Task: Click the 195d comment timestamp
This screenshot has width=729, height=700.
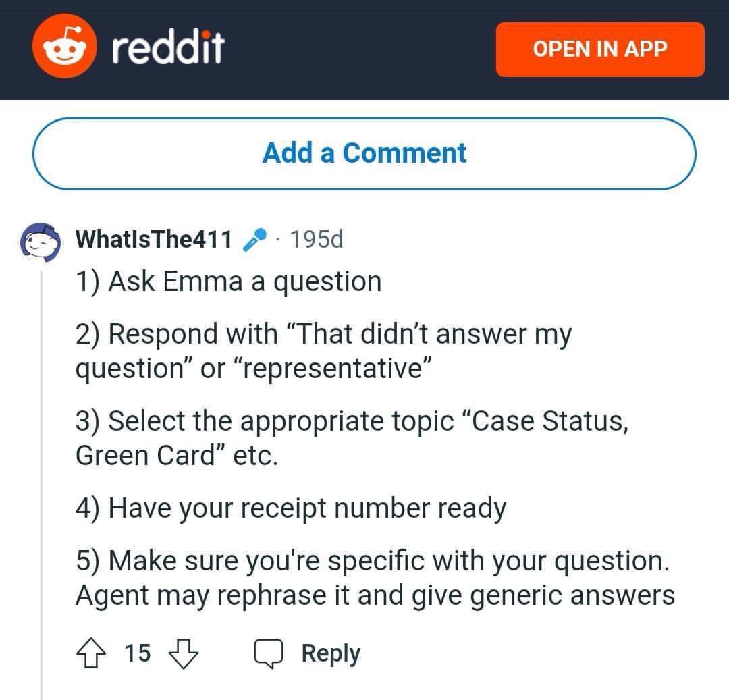Action: (317, 240)
